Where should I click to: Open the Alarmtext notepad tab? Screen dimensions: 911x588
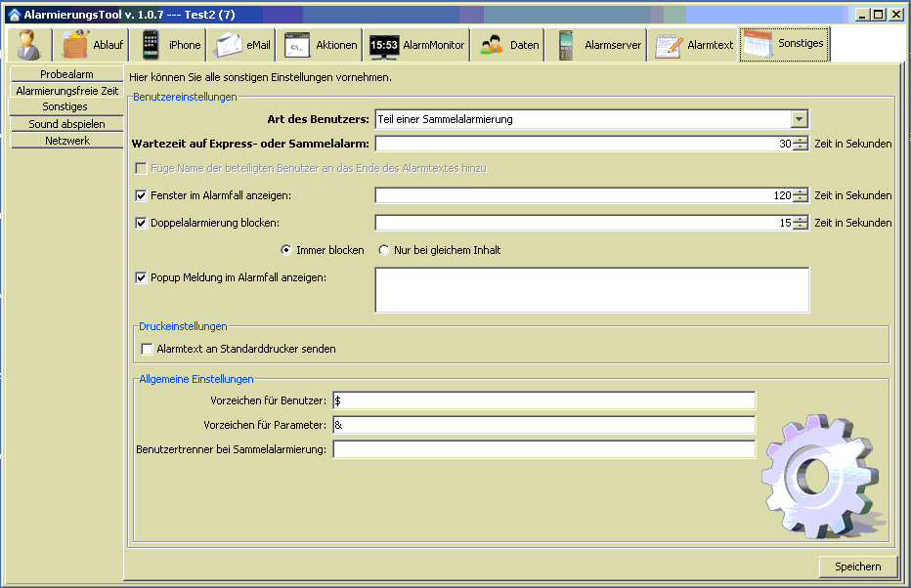click(694, 45)
